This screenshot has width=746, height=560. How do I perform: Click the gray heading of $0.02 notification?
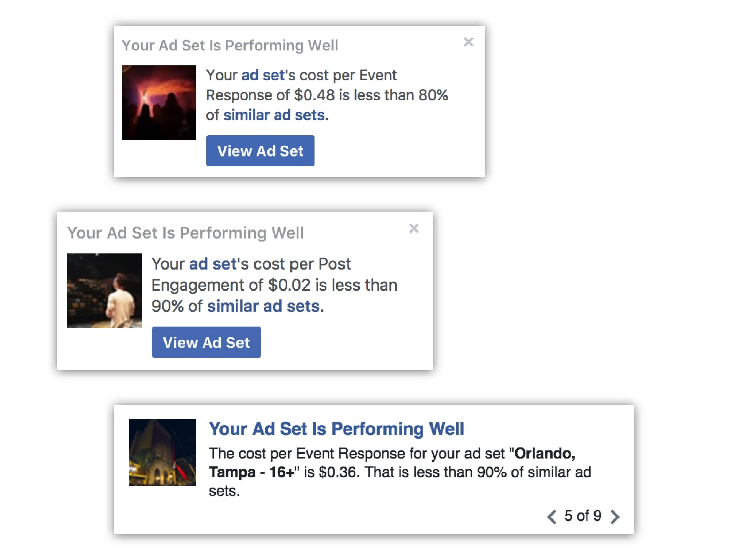click(x=186, y=233)
